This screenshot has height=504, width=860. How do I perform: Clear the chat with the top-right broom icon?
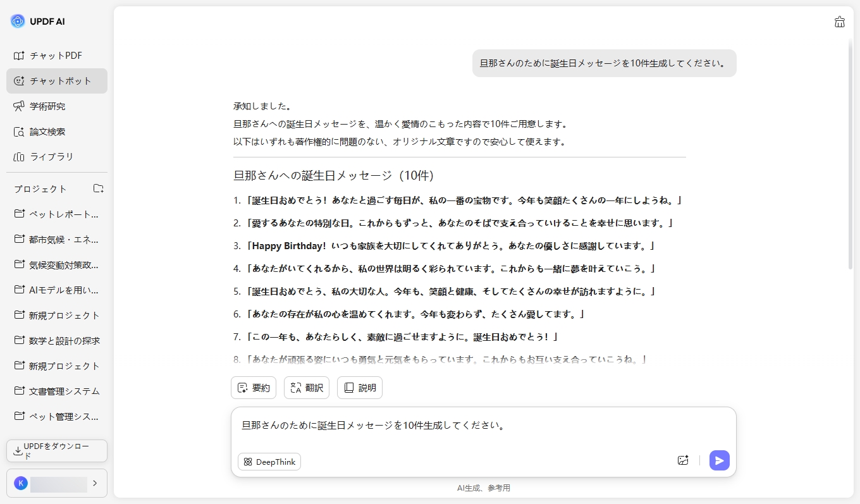[x=840, y=22]
